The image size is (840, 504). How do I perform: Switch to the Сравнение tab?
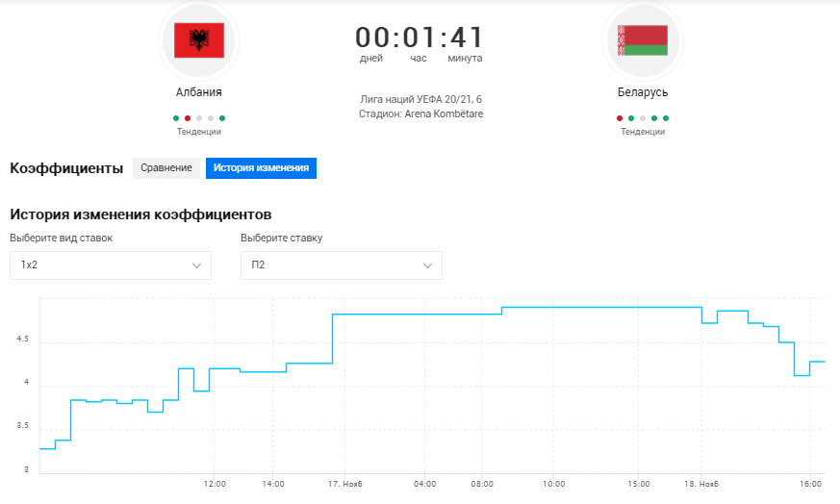[x=166, y=168]
